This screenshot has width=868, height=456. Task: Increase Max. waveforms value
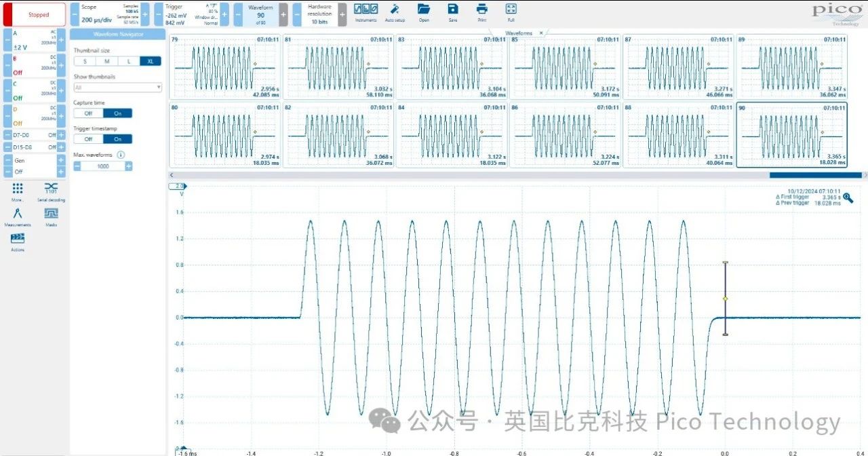click(x=128, y=166)
